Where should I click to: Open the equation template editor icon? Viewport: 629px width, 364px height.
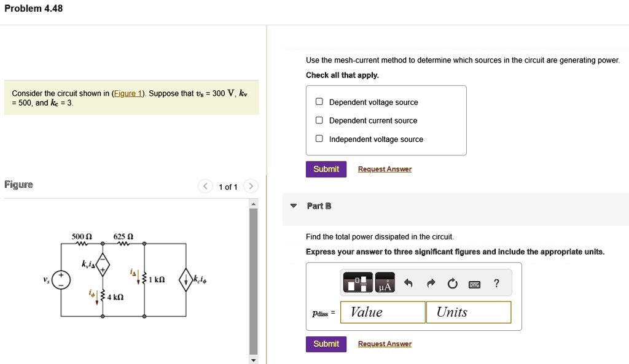pos(357,282)
